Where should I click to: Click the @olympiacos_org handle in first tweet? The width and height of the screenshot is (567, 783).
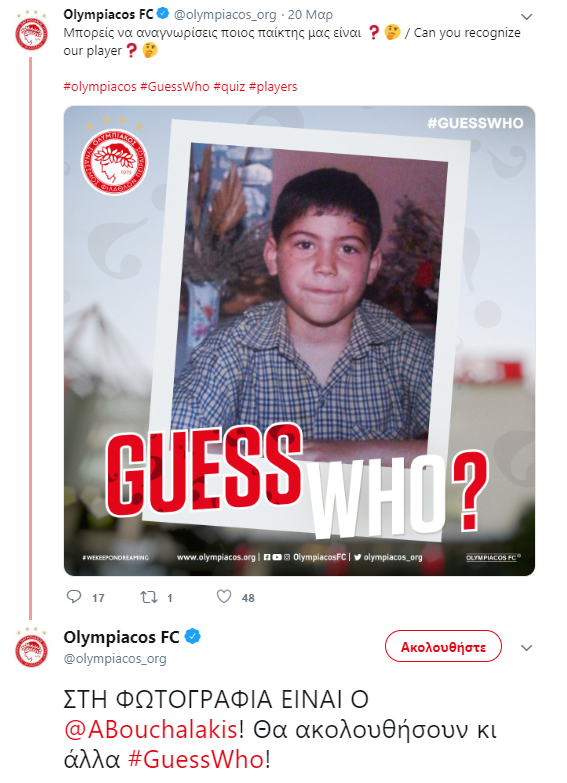pyautogui.click(x=225, y=15)
